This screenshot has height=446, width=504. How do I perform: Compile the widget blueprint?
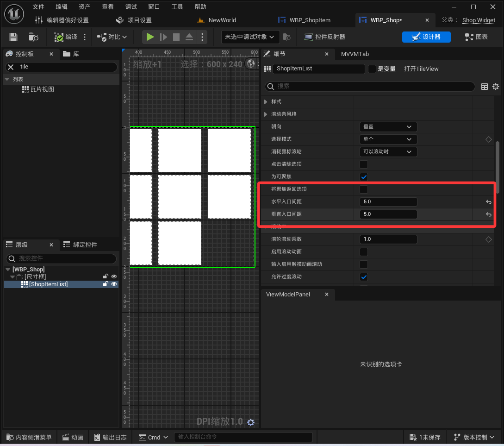coord(66,37)
